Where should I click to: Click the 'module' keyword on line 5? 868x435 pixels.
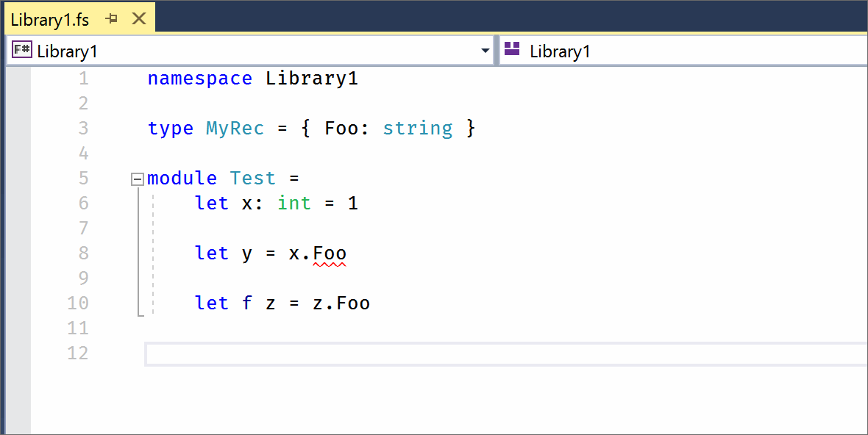(182, 178)
